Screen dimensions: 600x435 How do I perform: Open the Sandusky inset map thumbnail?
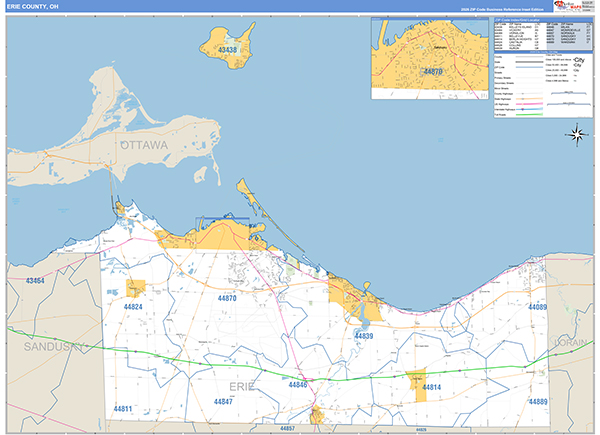click(432, 51)
